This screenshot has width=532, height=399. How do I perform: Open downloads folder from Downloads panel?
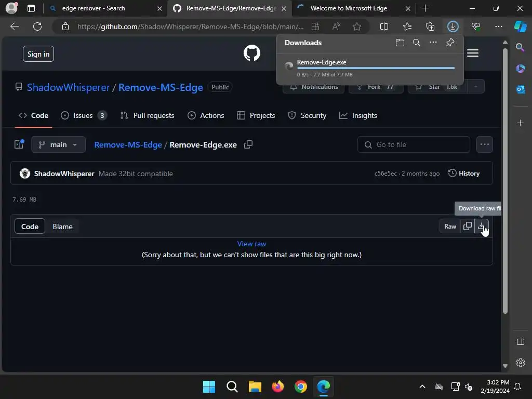point(400,43)
